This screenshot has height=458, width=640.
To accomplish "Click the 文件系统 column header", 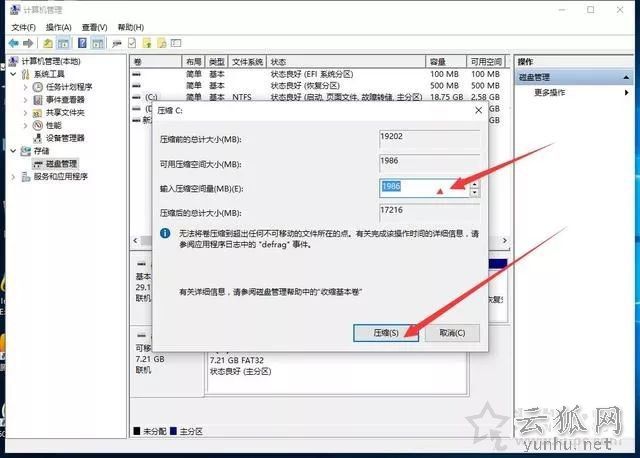I will 247,62.
